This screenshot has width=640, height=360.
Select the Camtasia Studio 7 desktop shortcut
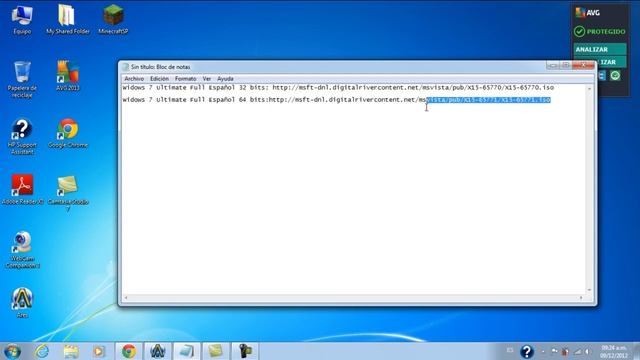(x=68, y=193)
